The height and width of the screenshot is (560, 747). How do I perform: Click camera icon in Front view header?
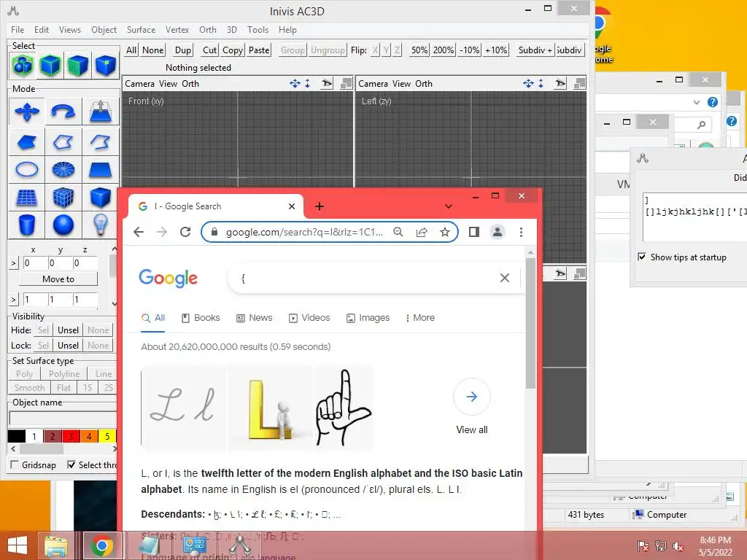coord(327,84)
